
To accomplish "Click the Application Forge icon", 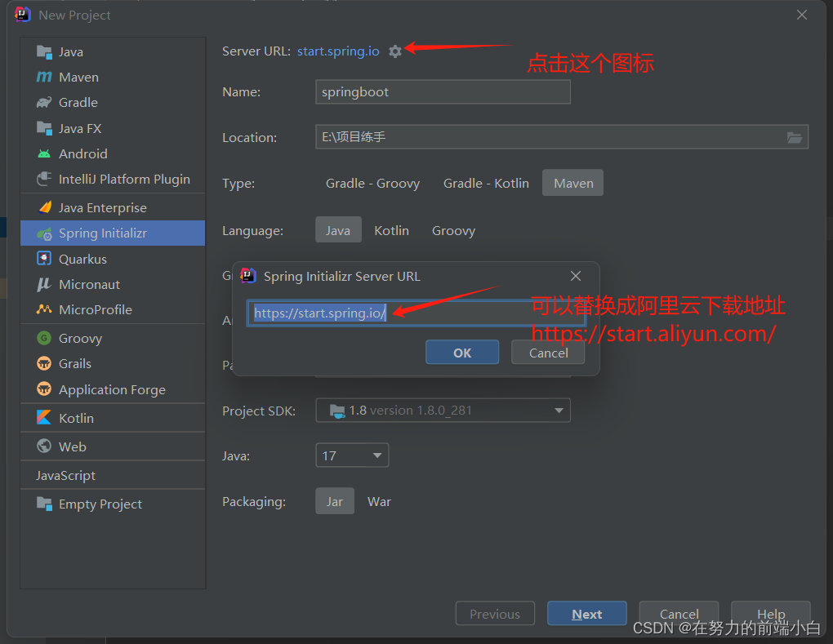I will 44,389.
